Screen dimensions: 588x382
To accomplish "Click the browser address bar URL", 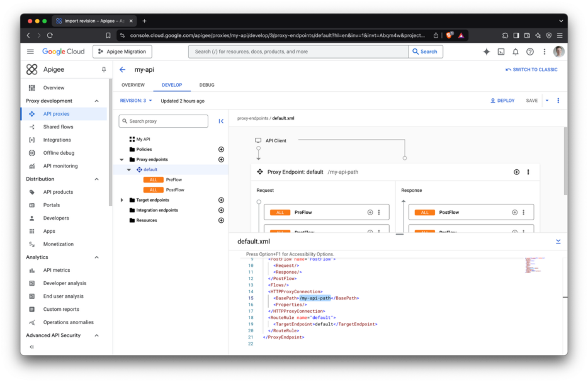I will pyautogui.click(x=278, y=35).
